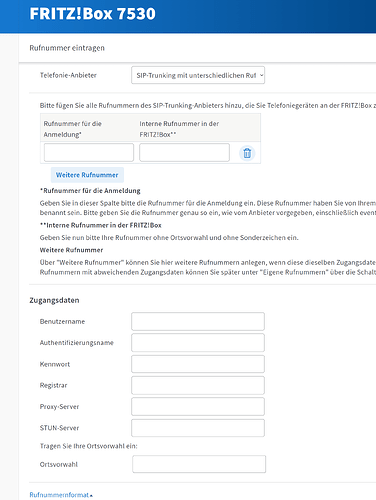Click into the Kennwort field
The image size is (376, 500).
click(x=198, y=364)
